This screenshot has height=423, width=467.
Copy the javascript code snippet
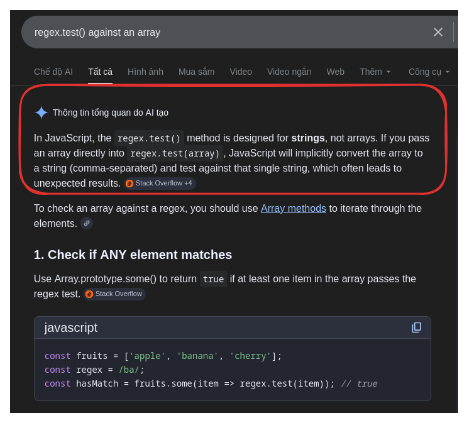click(x=416, y=327)
